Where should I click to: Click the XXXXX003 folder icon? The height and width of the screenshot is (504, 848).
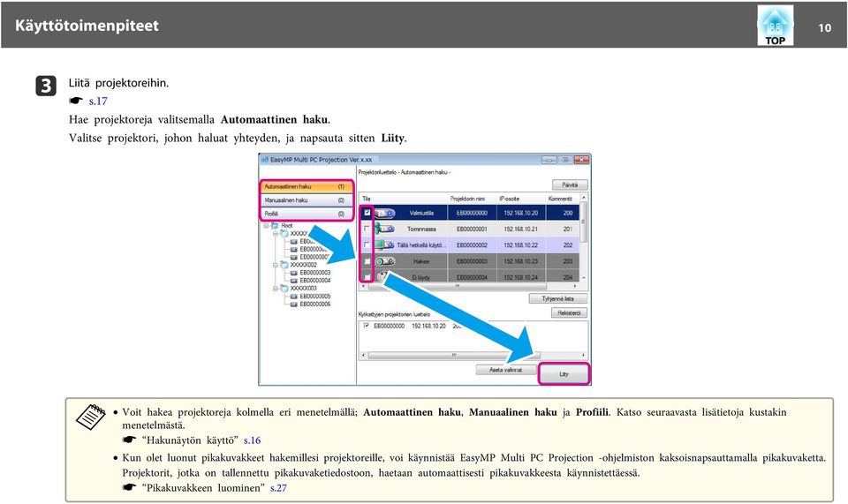pos(284,289)
